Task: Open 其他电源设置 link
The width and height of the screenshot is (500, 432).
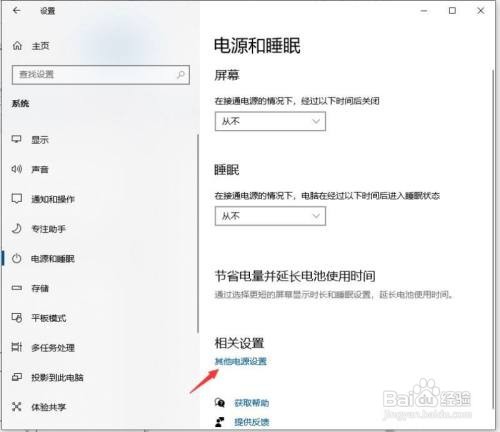Action: pos(241,361)
